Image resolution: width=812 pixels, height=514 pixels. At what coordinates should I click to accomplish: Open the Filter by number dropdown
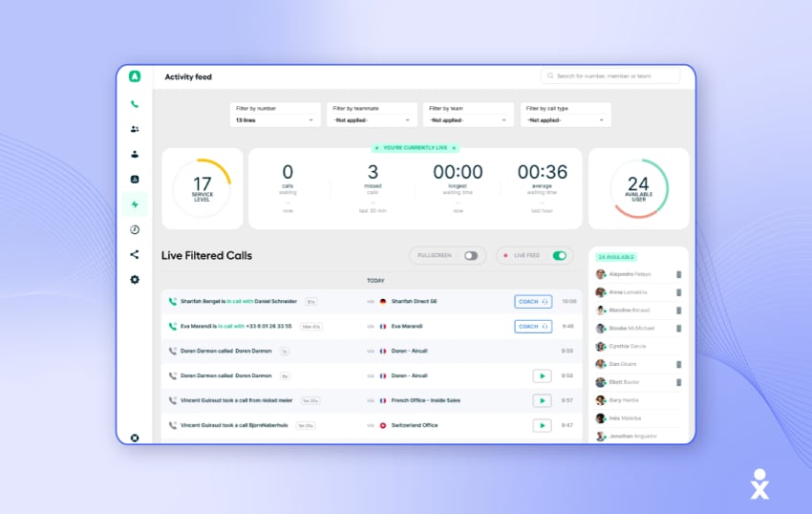click(x=275, y=115)
